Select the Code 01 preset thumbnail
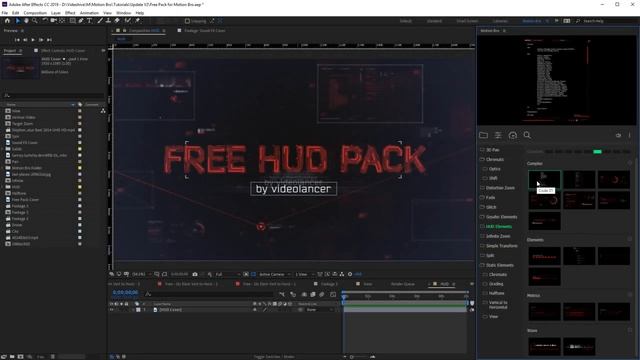Image resolution: width=640 pixels, height=360 pixels. 544,179
